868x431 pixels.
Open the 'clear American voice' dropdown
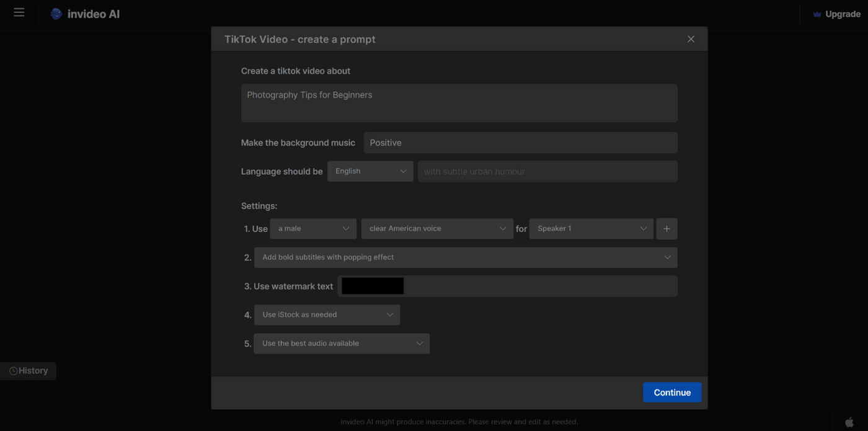pyautogui.click(x=437, y=228)
